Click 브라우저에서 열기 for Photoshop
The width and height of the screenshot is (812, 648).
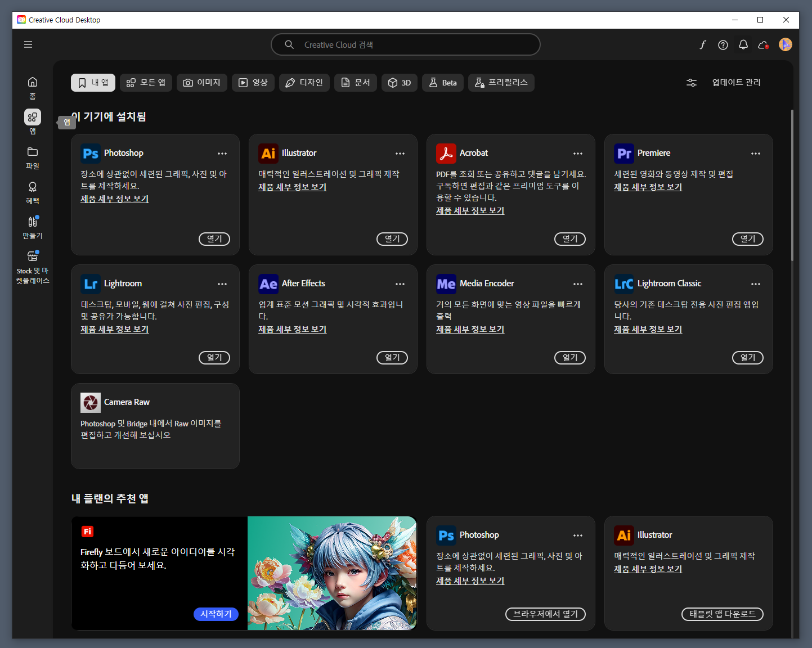(x=545, y=614)
